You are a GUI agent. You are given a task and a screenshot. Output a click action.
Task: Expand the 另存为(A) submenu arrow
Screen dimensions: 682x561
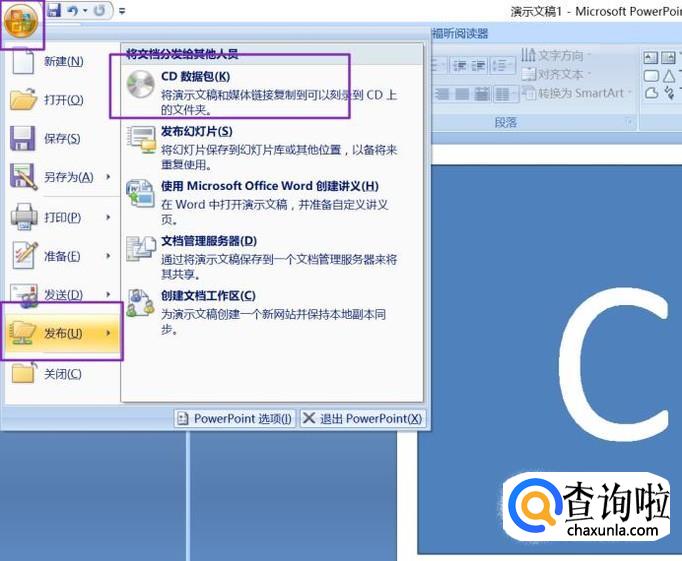[109, 177]
